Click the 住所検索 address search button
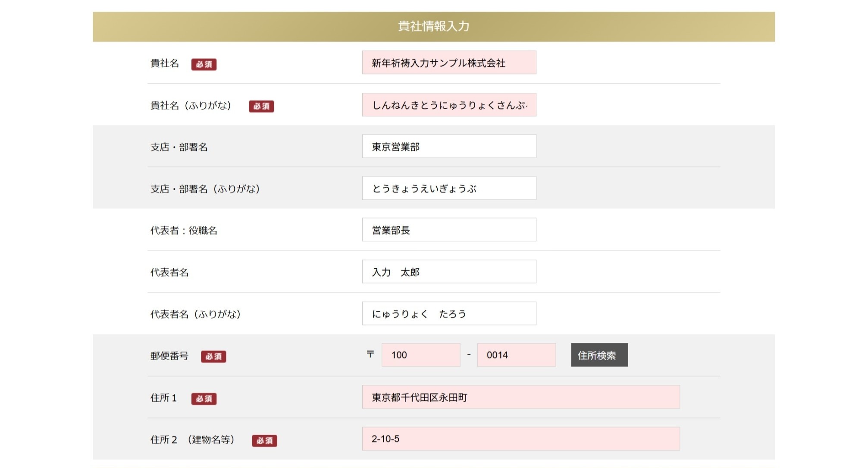868x468 pixels. pyautogui.click(x=599, y=355)
